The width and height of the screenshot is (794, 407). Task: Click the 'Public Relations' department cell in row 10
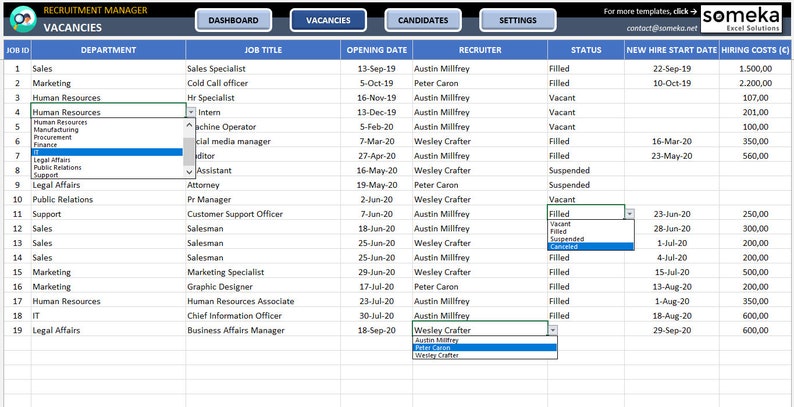click(x=108, y=199)
